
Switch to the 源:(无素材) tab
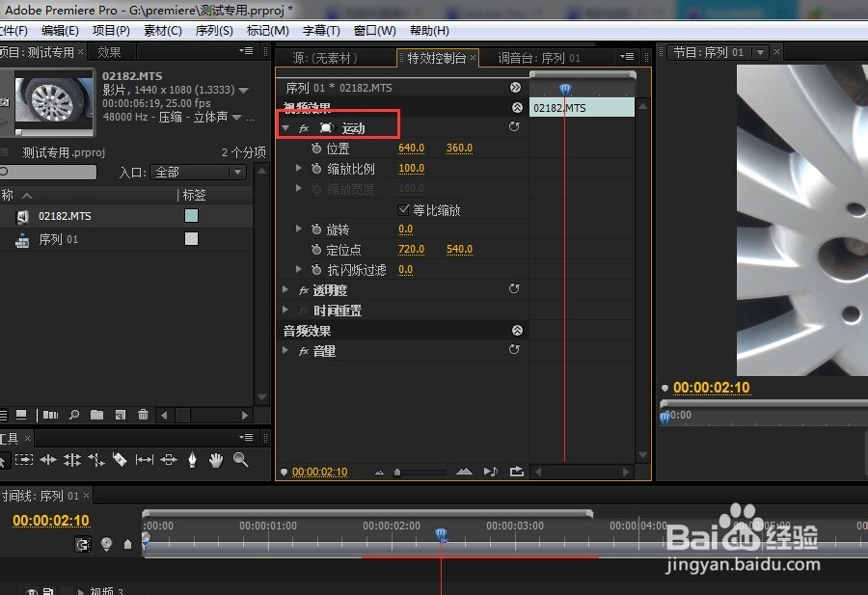pyautogui.click(x=325, y=58)
